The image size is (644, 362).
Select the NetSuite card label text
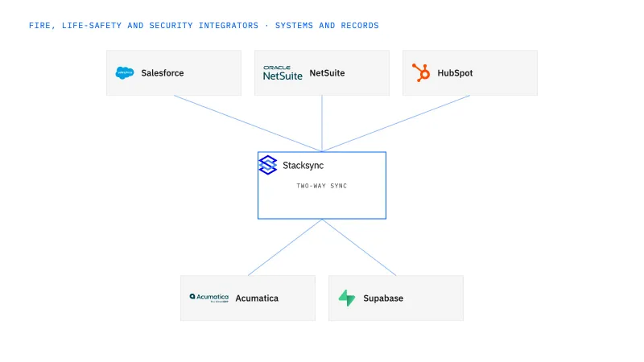pyautogui.click(x=327, y=73)
